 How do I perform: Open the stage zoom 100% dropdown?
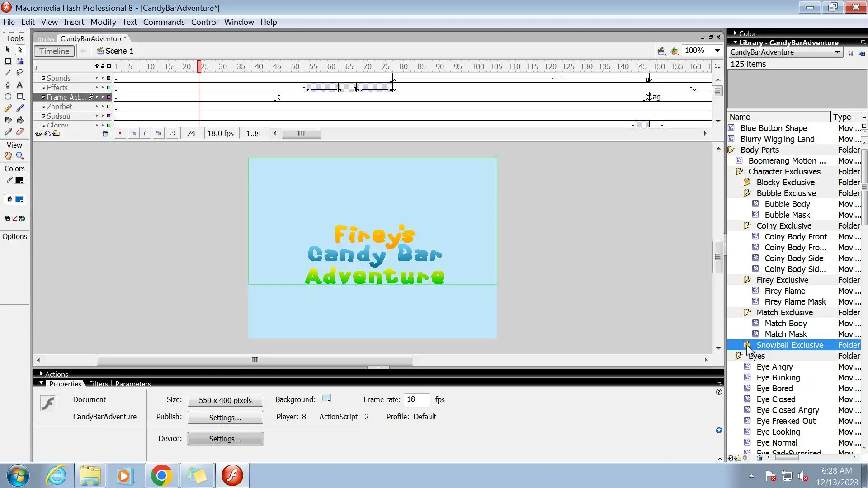click(717, 51)
